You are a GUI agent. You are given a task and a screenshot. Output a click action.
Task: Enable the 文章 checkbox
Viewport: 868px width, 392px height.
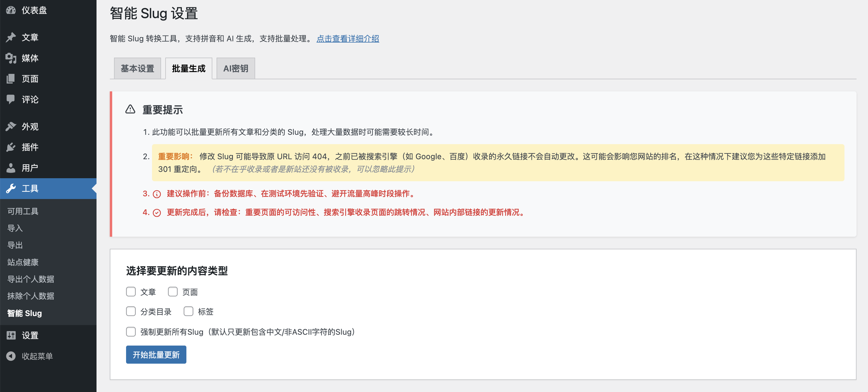pos(131,292)
